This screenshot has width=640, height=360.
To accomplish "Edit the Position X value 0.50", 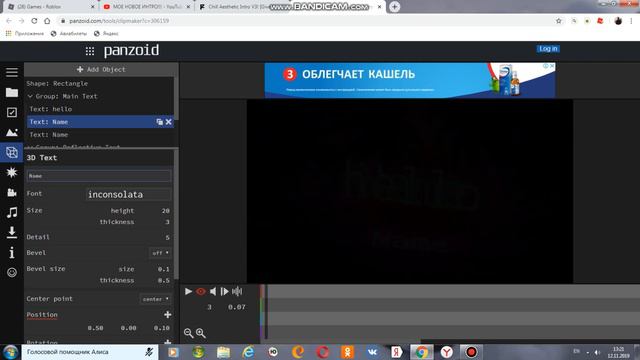I will click(95, 328).
